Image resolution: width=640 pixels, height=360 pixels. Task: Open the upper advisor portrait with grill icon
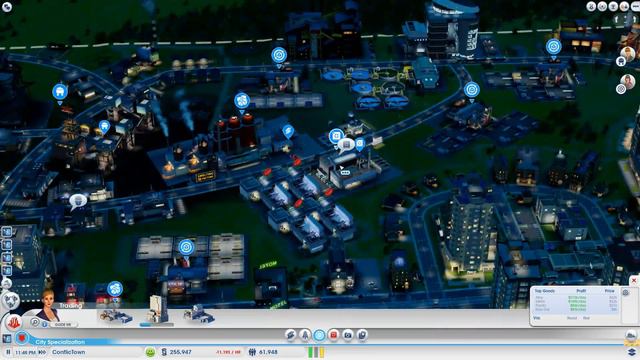tap(627, 55)
